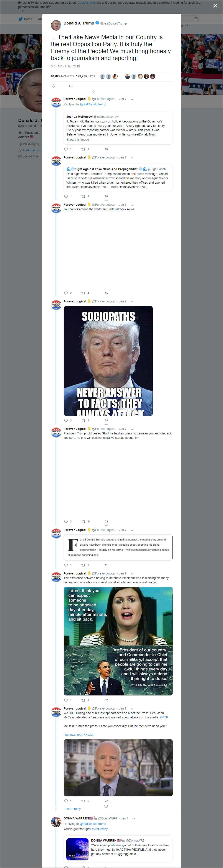Open options chevron on DONNA WARREN's reply
This screenshot has height=868, width=223.
coord(134,819)
